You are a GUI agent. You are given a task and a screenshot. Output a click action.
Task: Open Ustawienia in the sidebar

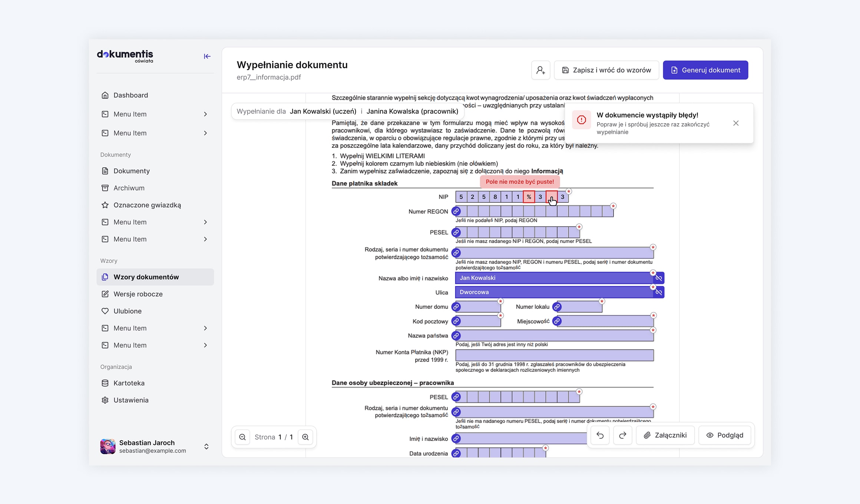pos(155,400)
